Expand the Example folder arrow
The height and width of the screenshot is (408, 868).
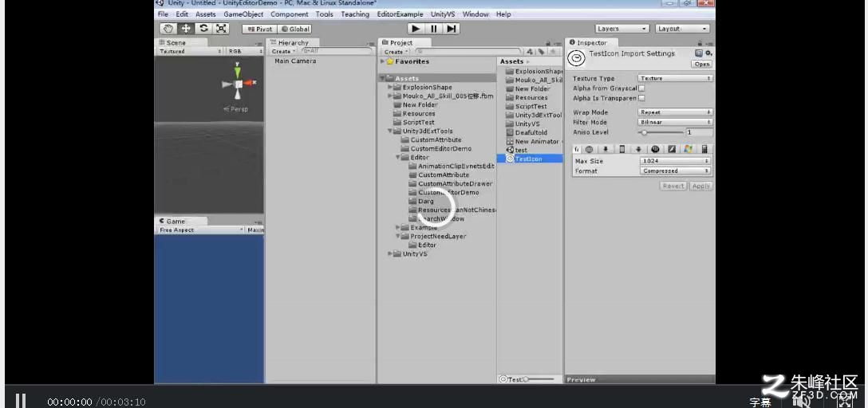398,228
